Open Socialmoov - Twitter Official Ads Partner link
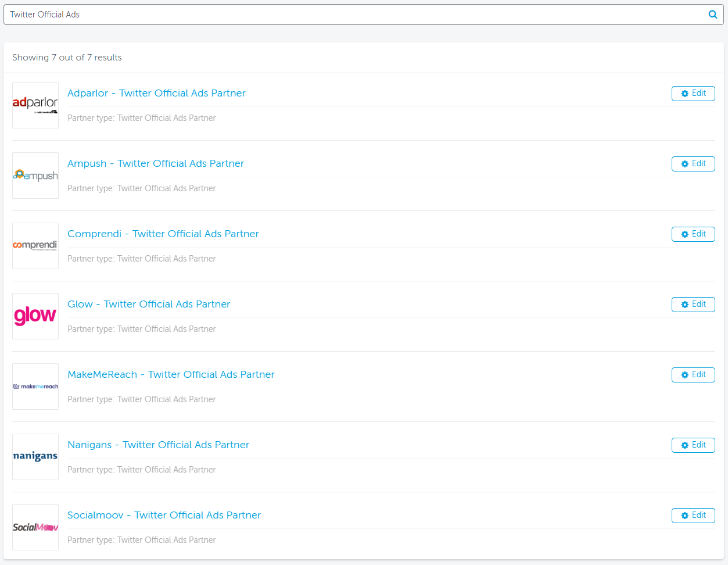Viewport: 728px width, 565px height. tap(164, 515)
